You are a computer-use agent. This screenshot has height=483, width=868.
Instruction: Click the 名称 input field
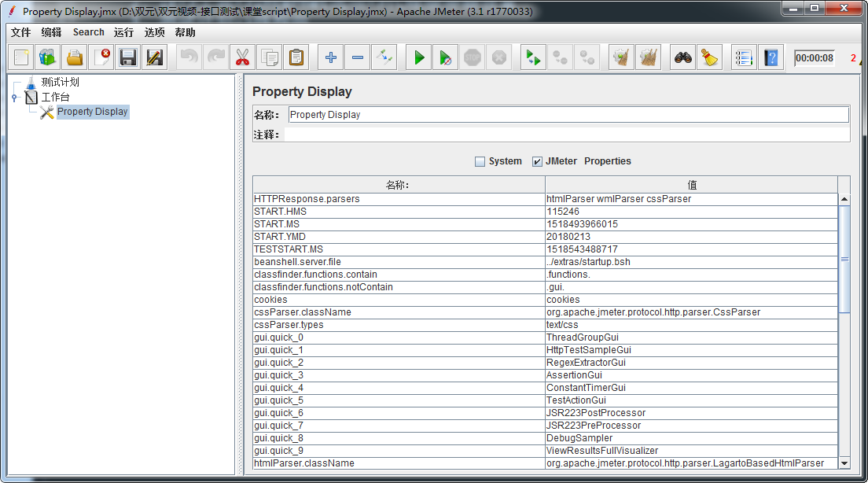click(x=568, y=115)
